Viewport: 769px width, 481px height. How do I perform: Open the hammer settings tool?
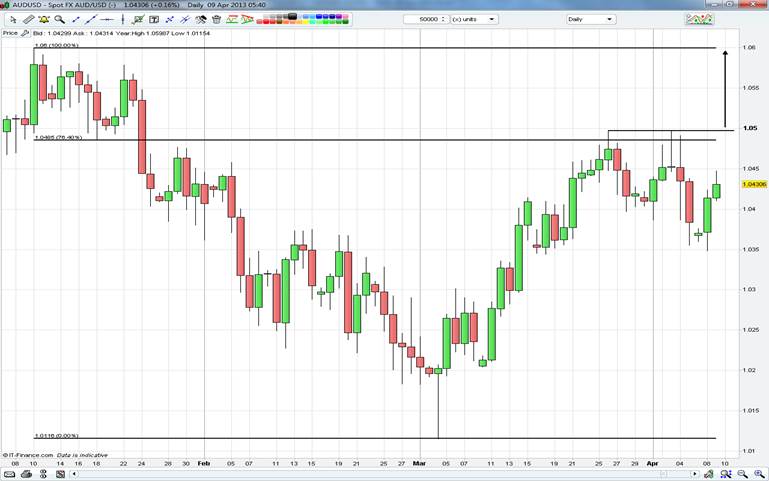pyautogui.click(x=201, y=20)
